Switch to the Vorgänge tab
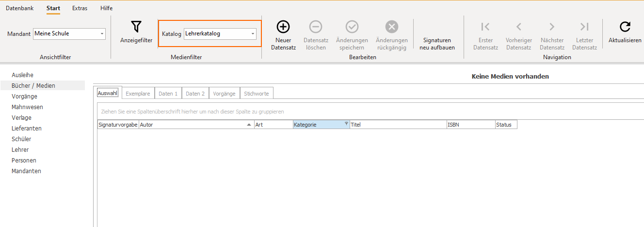 225,94
